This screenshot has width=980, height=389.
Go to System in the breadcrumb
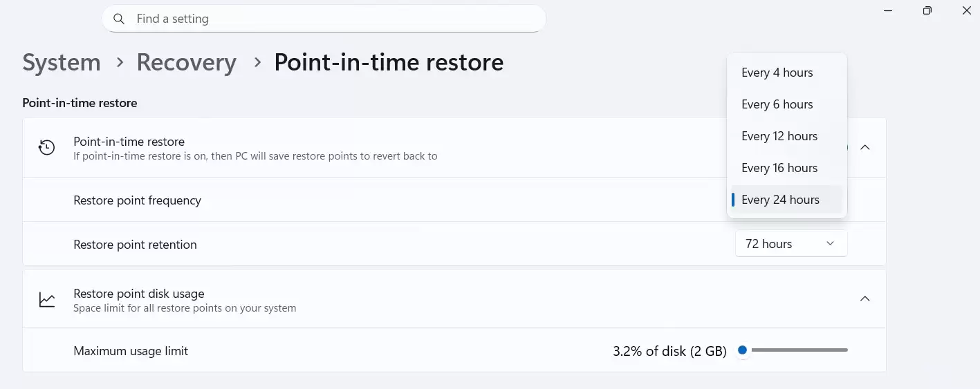(62, 62)
